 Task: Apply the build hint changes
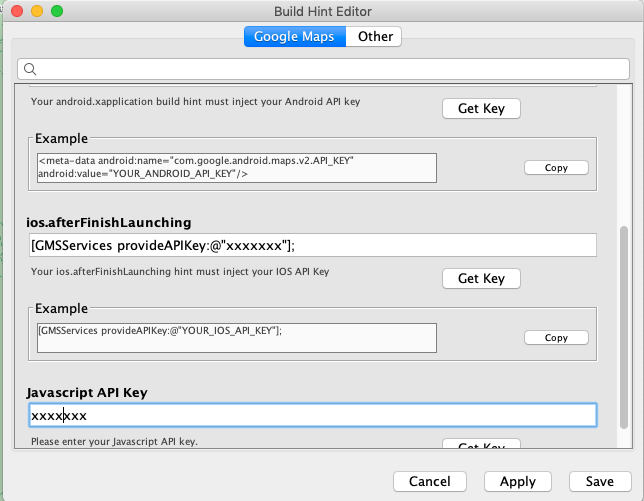point(517,481)
